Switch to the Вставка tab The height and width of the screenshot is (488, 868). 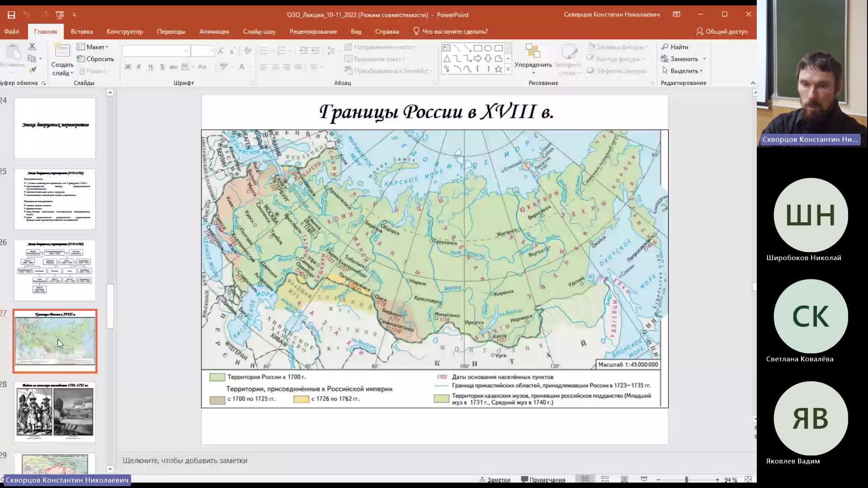[82, 32]
